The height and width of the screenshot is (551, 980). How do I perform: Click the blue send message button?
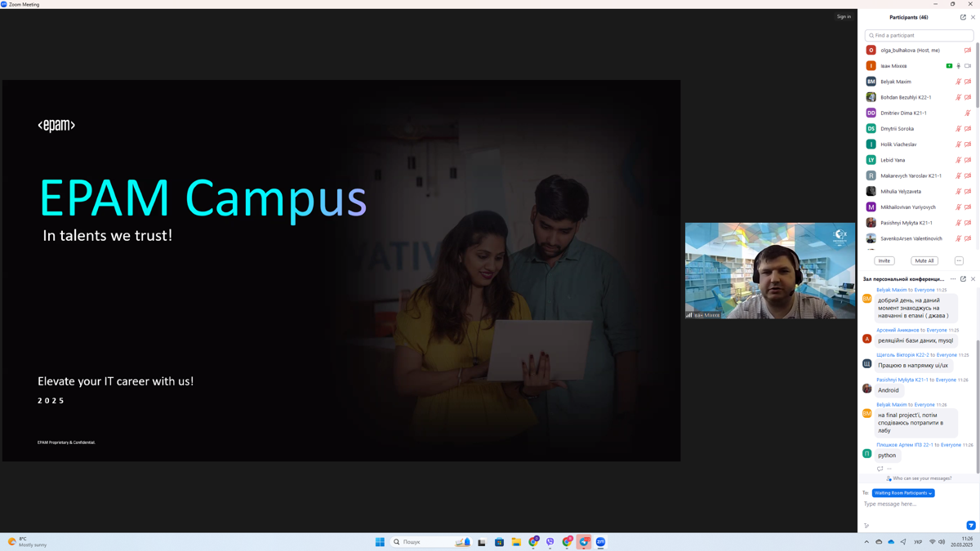[971, 526]
